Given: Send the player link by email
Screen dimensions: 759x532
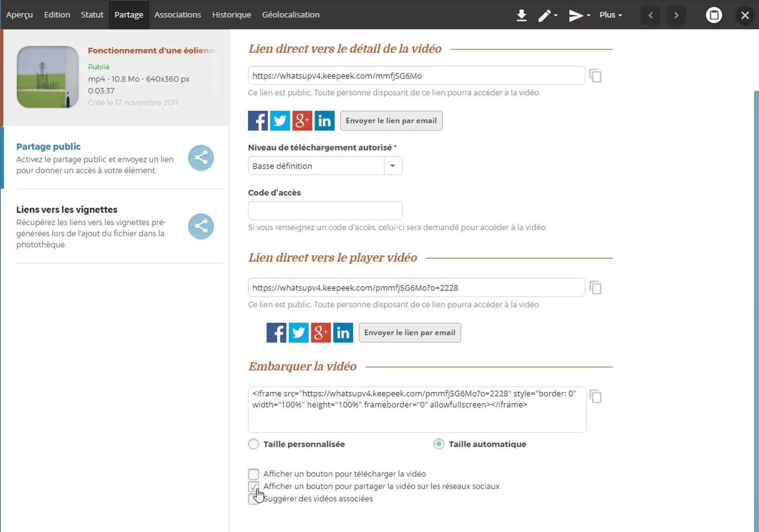Looking at the screenshot, I should (x=410, y=333).
